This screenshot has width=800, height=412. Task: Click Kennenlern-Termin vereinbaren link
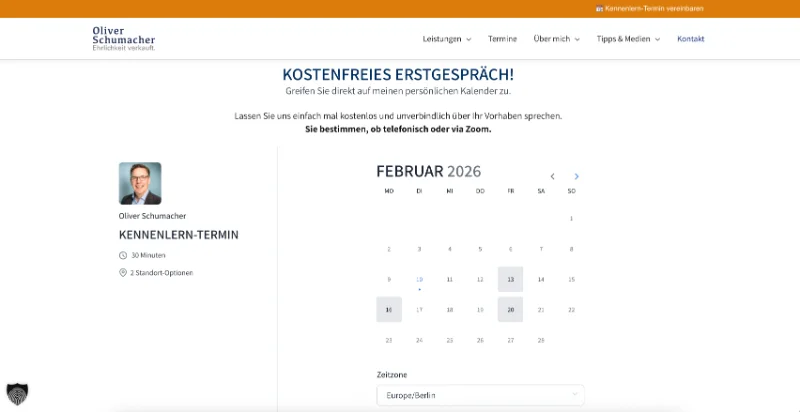(654, 8)
